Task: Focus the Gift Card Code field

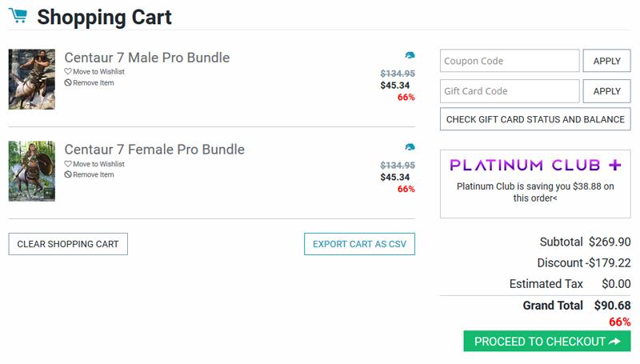Action: [509, 91]
